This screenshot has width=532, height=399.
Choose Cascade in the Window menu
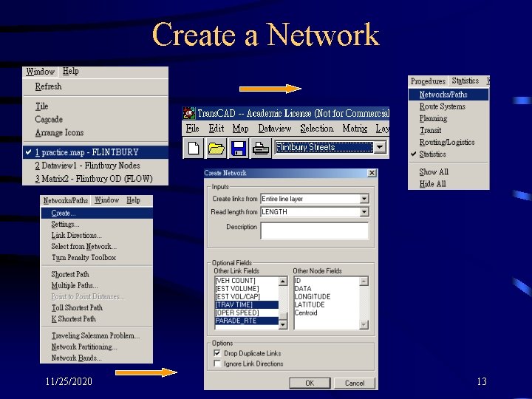coord(95,120)
